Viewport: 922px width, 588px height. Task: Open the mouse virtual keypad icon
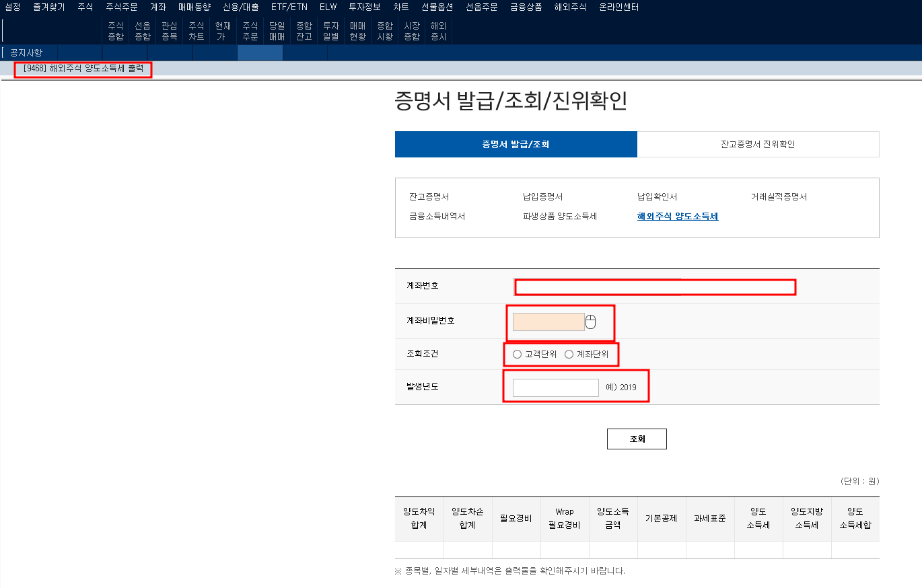click(591, 322)
